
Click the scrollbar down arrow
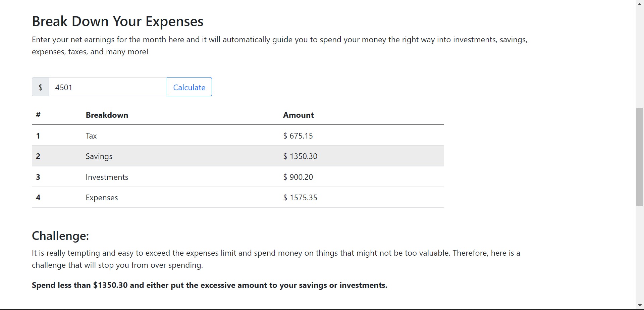point(640,305)
